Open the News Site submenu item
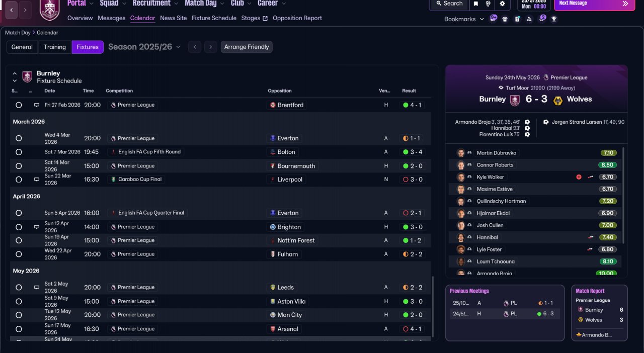This screenshot has width=644, height=353. coord(174,18)
